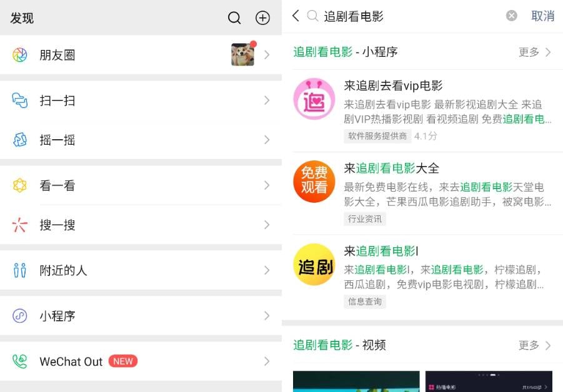
Task: Expand the 小程序 row chevron
Action: click(x=267, y=316)
